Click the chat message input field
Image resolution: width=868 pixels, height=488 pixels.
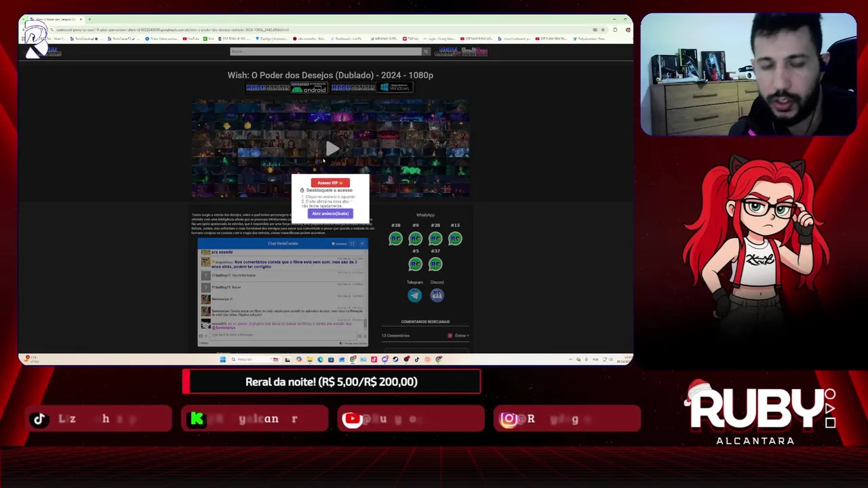(x=283, y=335)
